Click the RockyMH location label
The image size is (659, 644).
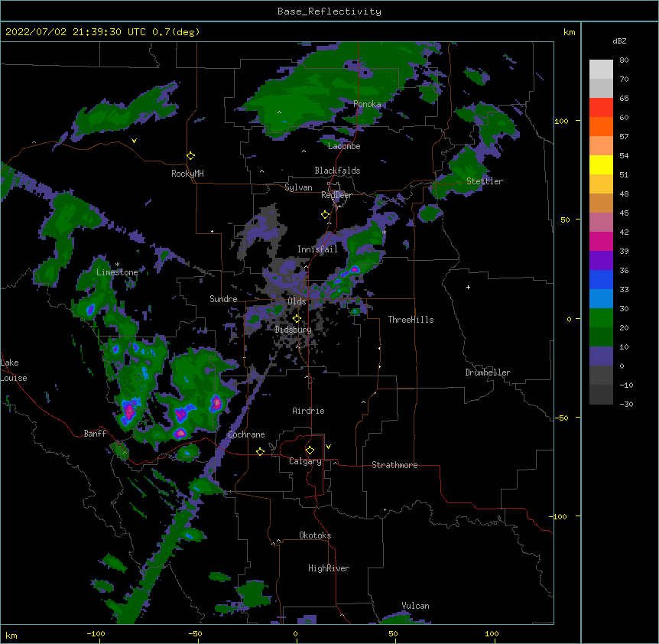[x=187, y=174]
